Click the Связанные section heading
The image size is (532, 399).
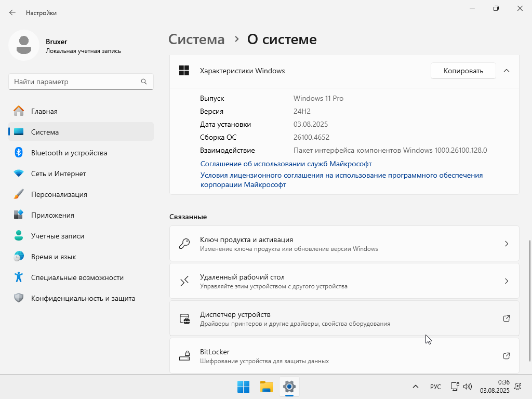coord(188,217)
